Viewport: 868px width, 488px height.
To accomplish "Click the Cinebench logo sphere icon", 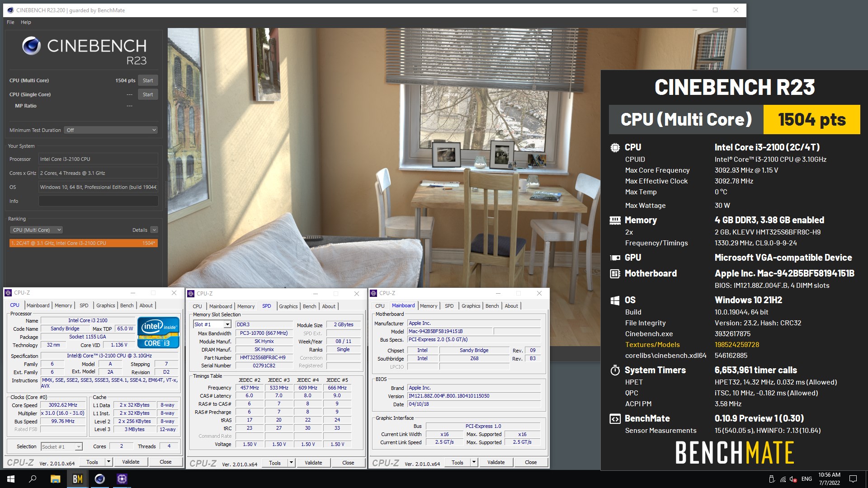I will point(32,46).
